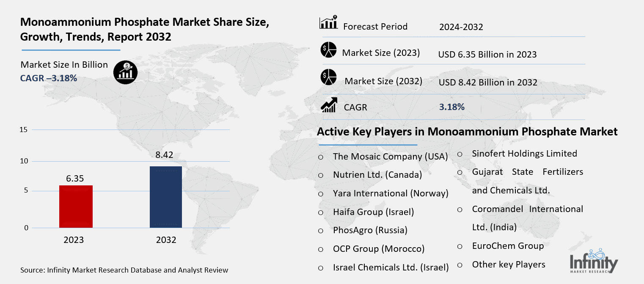
Task: Click the source citation text
Action: click(x=124, y=270)
